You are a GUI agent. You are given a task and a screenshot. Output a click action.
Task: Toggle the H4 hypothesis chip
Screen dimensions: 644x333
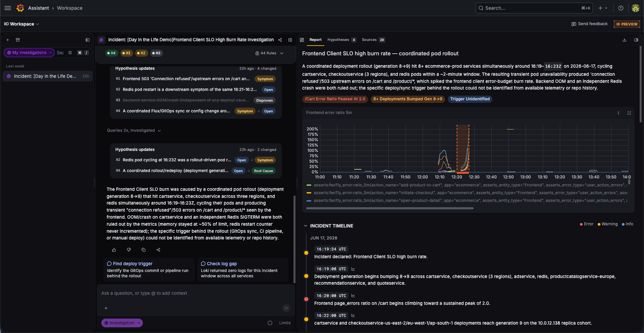tap(111, 53)
